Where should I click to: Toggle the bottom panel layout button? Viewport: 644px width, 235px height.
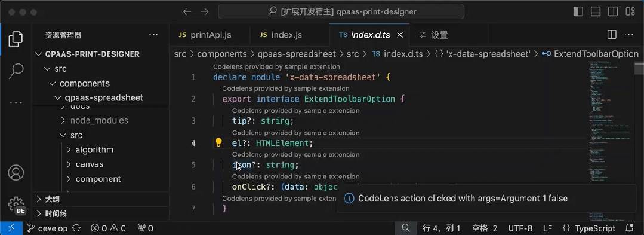pos(596,11)
